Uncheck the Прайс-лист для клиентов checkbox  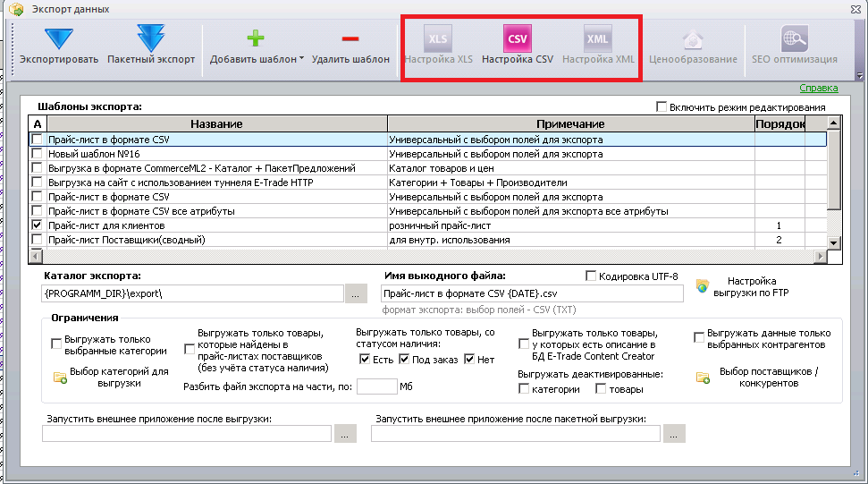(37, 225)
